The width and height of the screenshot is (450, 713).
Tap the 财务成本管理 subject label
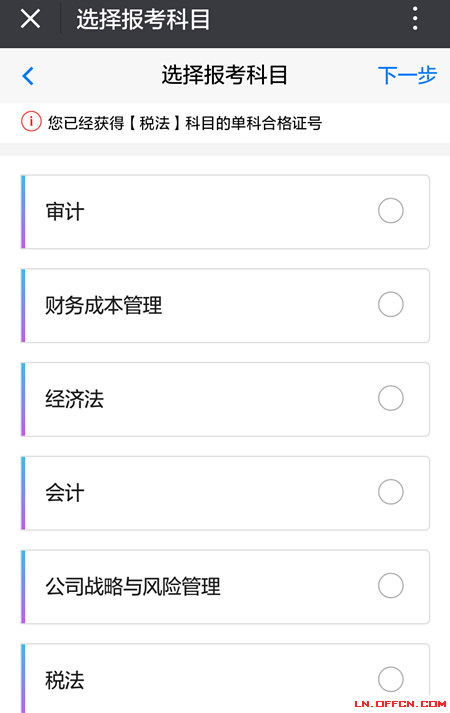[x=104, y=306]
